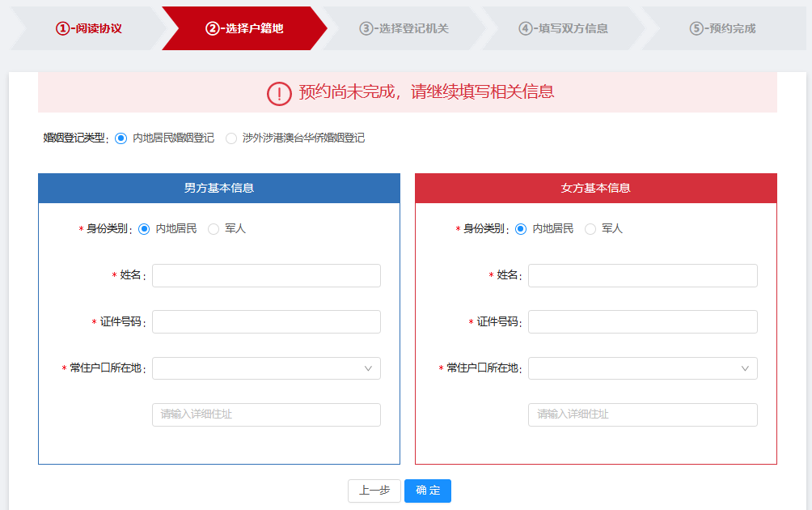Select 内地居民 identity for male party

(x=145, y=229)
